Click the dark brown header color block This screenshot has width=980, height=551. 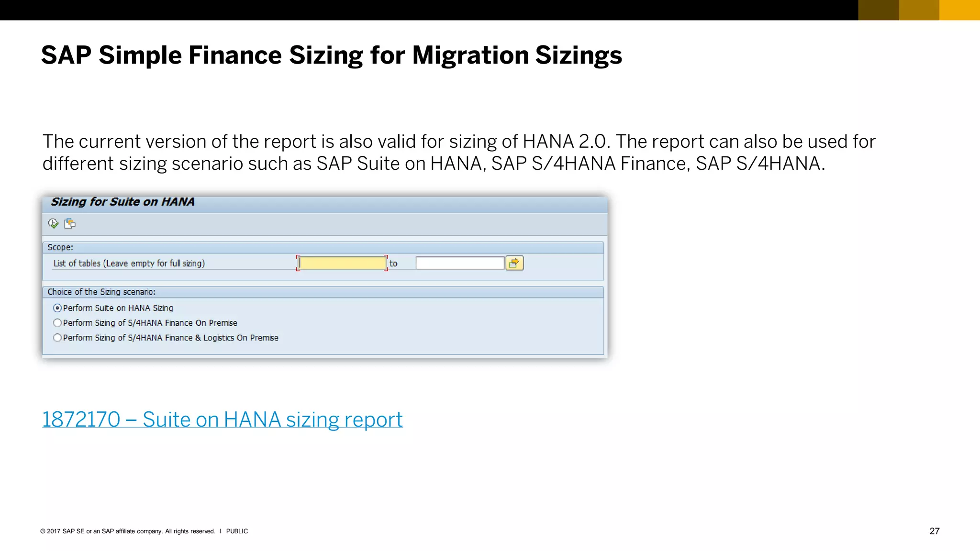click(x=879, y=10)
